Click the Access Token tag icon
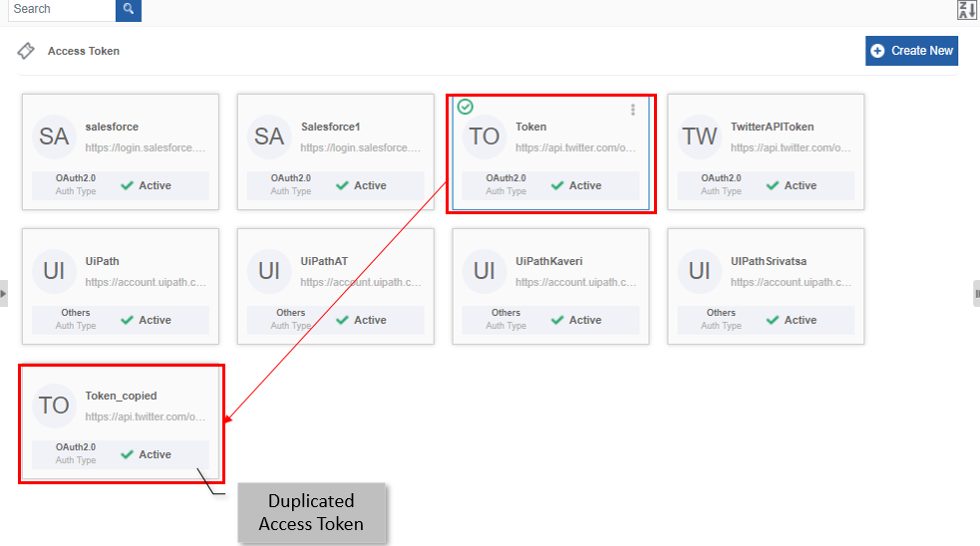The height and width of the screenshot is (546, 980). [26, 51]
